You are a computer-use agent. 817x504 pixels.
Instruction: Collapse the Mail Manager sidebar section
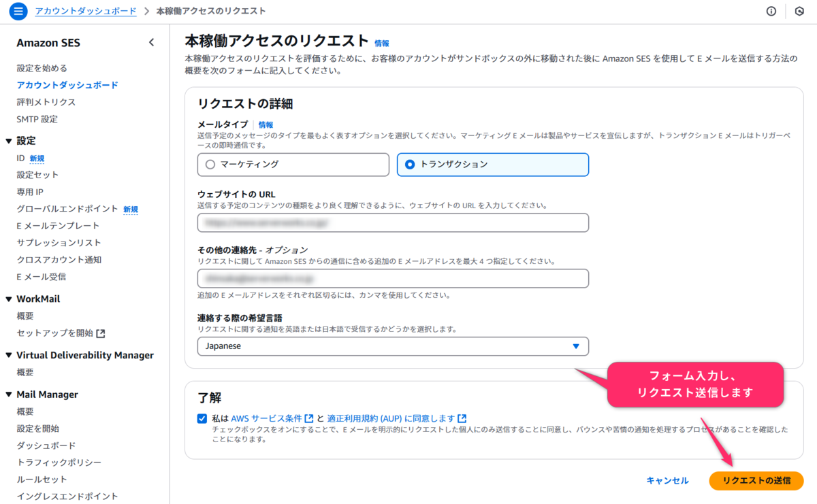pyautogui.click(x=9, y=394)
